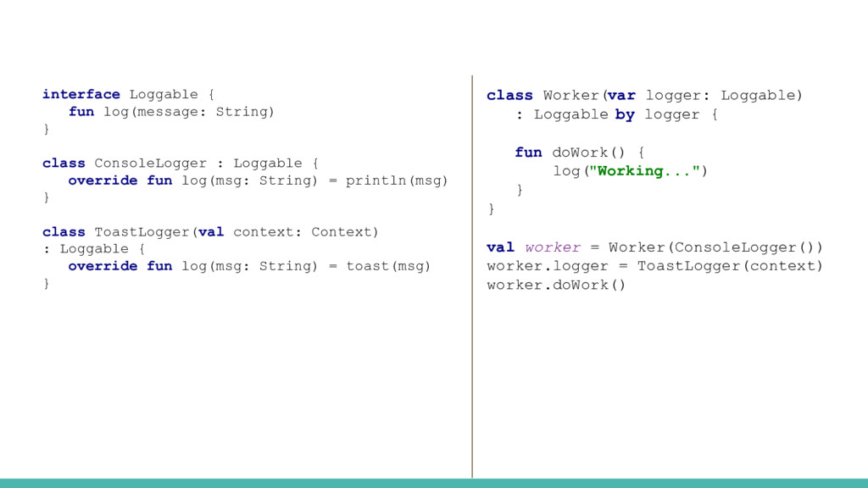Screen dimensions: 868x488
Task: Click 'worker.logger = ToastLogger(context)' line
Action: pyautogui.click(x=655, y=266)
